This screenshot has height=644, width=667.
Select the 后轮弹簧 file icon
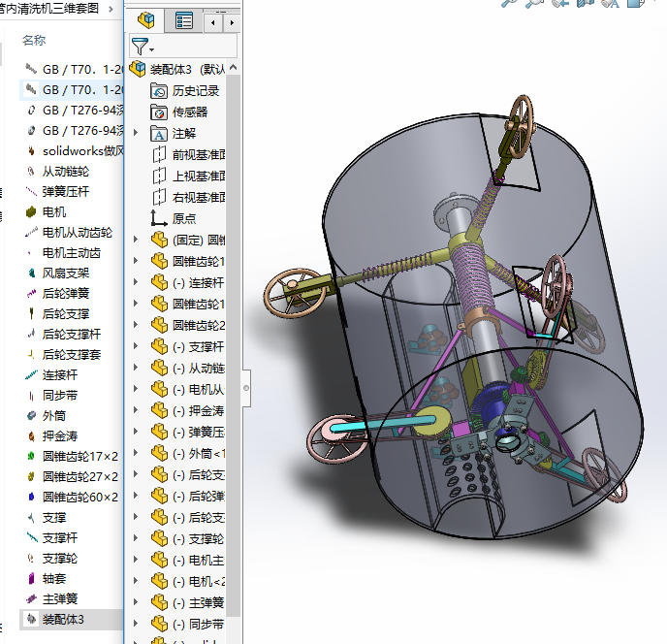[31, 293]
